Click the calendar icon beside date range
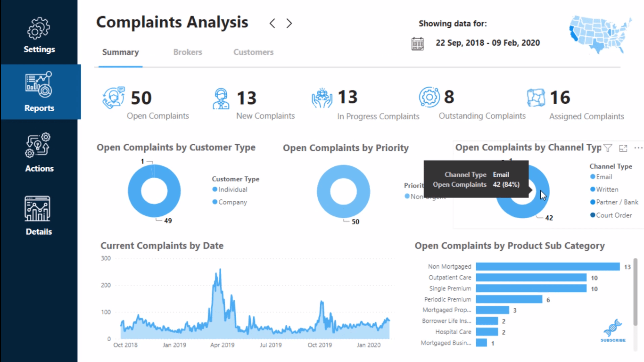 tap(417, 43)
